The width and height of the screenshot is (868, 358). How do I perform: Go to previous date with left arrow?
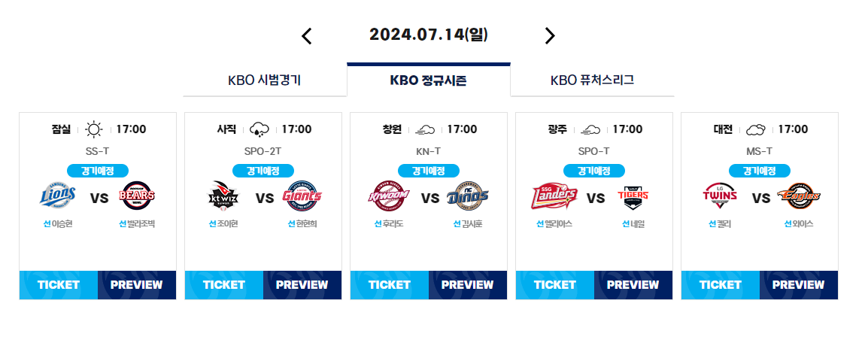[307, 36]
